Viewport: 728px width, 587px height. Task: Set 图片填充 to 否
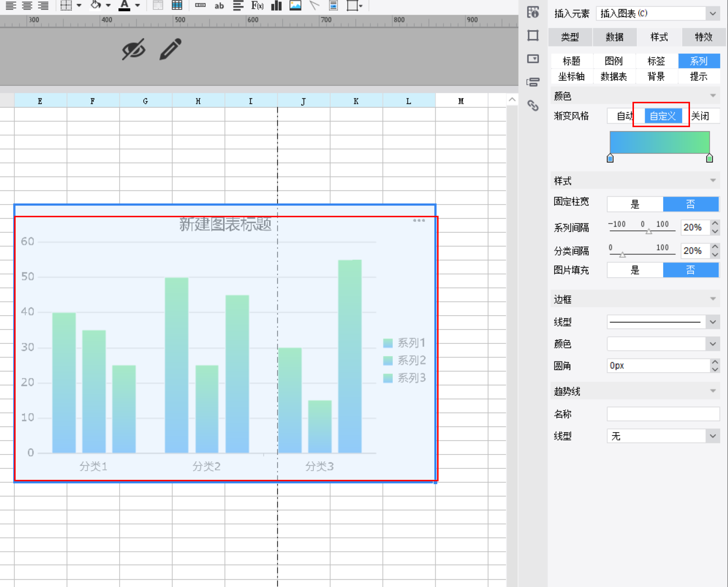click(690, 270)
